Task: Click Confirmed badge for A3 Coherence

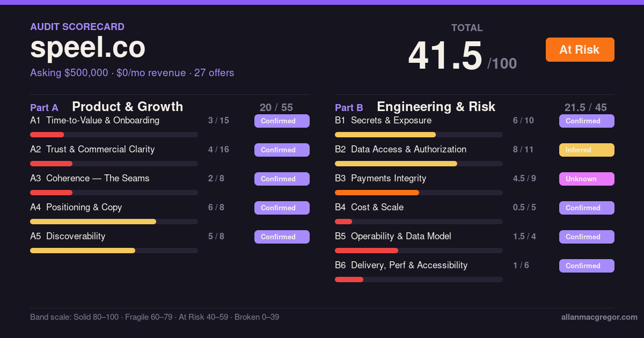Action: [282, 179]
